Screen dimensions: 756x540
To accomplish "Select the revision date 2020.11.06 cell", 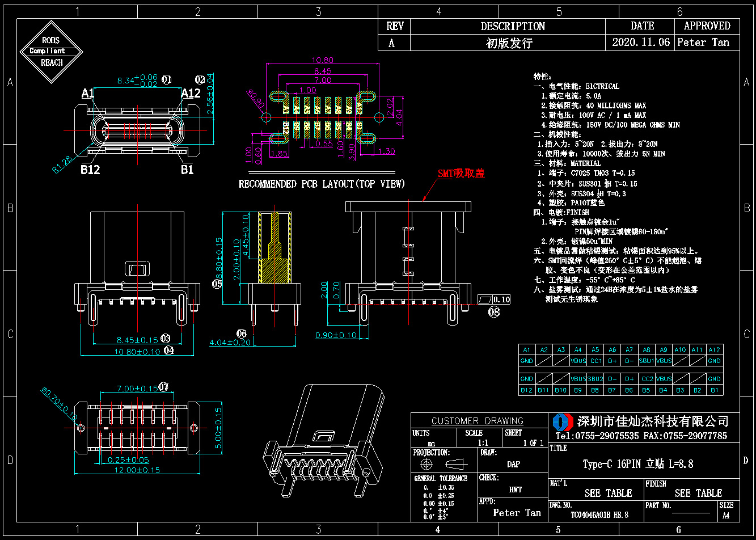I will pyautogui.click(x=640, y=43).
